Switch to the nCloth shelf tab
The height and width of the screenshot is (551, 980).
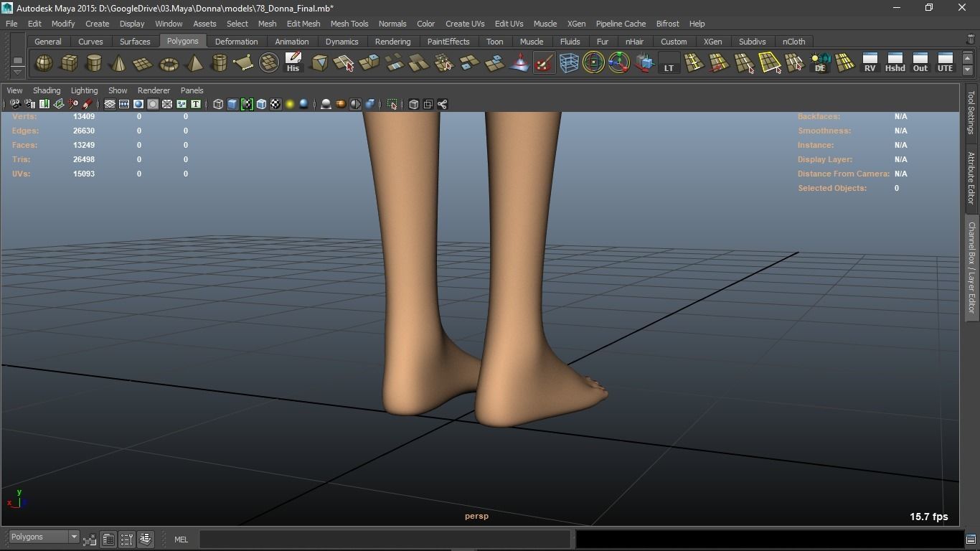tap(793, 42)
